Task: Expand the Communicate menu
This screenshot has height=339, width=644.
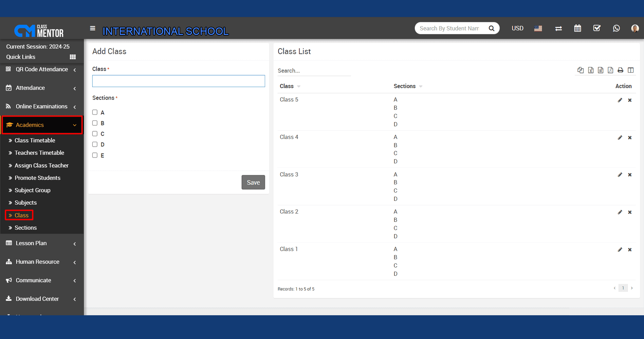Action: click(x=42, y=280)
